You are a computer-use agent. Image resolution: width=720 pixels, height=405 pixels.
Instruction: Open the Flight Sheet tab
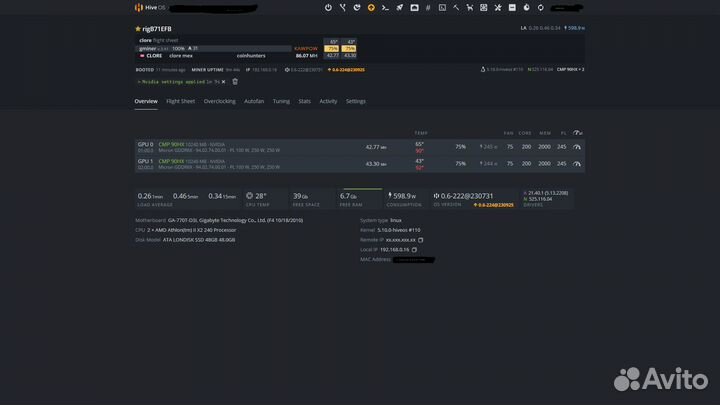180,101
